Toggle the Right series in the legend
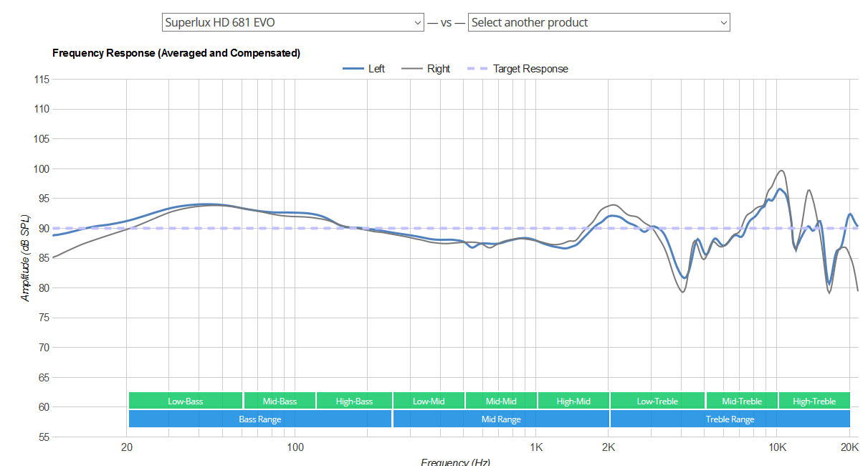This screenshot has width=868, height=466. click(x=426, y=69)
